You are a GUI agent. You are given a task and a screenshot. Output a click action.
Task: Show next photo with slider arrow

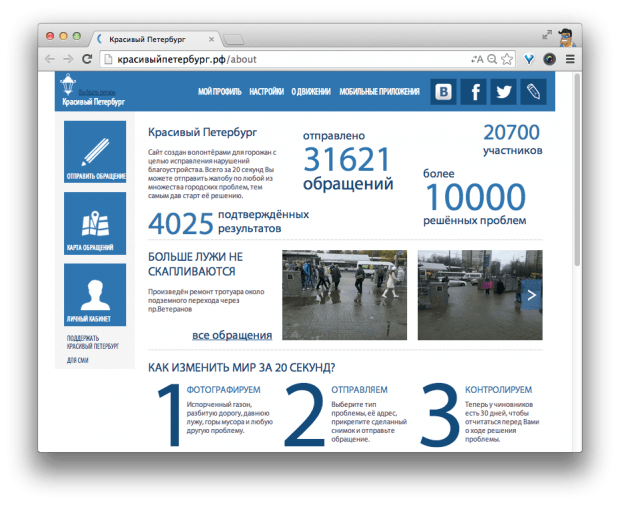click(x=532, y=295)
